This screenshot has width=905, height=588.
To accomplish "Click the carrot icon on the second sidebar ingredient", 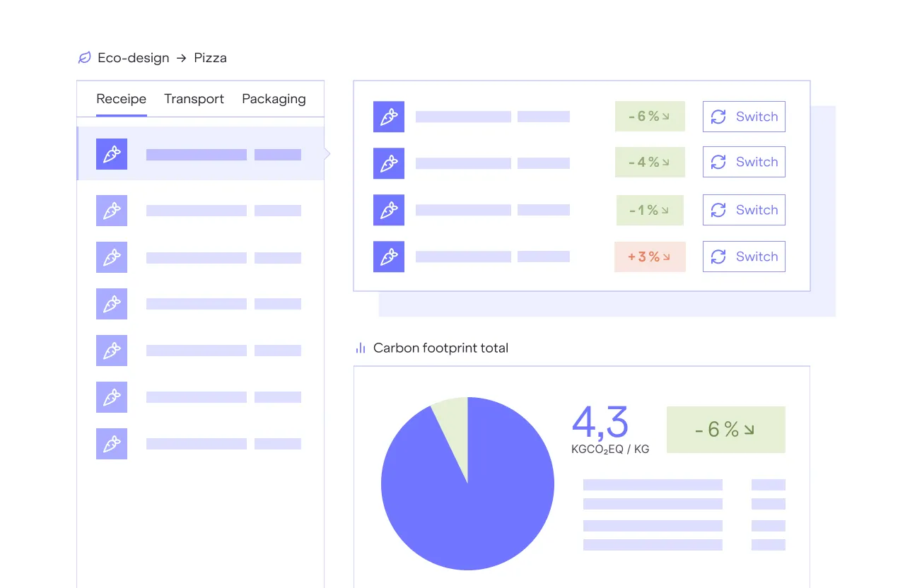I will (x=112, y=210).
